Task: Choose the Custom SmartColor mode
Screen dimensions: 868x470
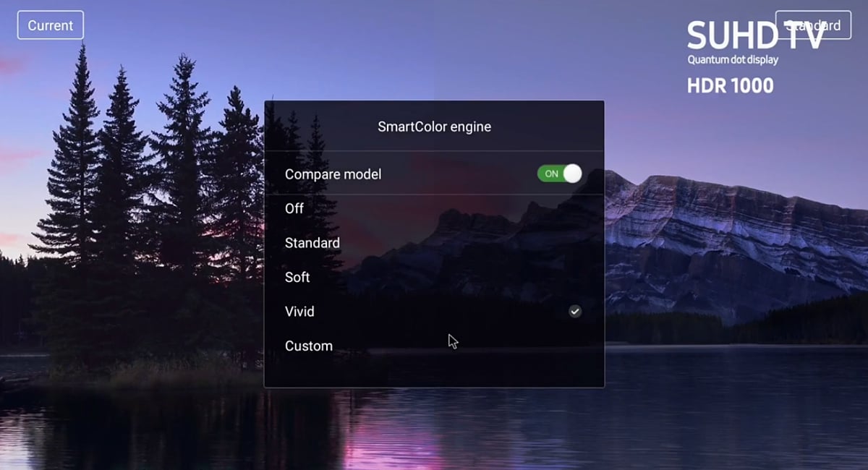Action: click(309, 346)
